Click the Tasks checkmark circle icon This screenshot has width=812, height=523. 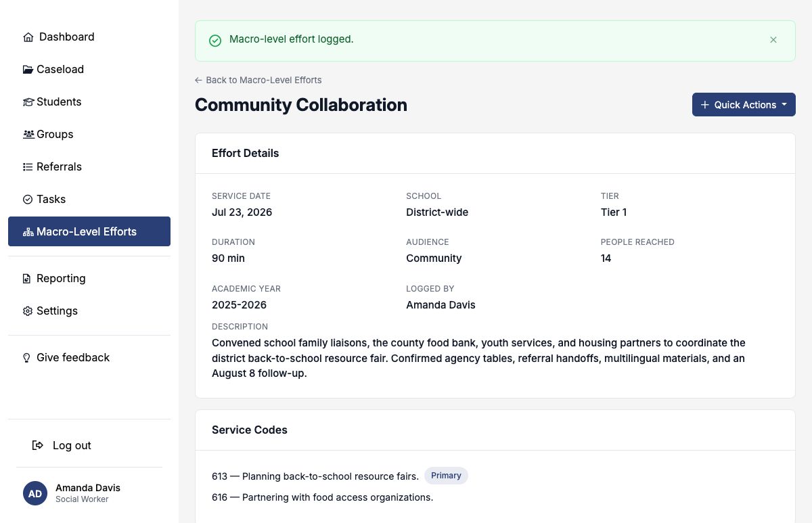(x=28, y=200)
